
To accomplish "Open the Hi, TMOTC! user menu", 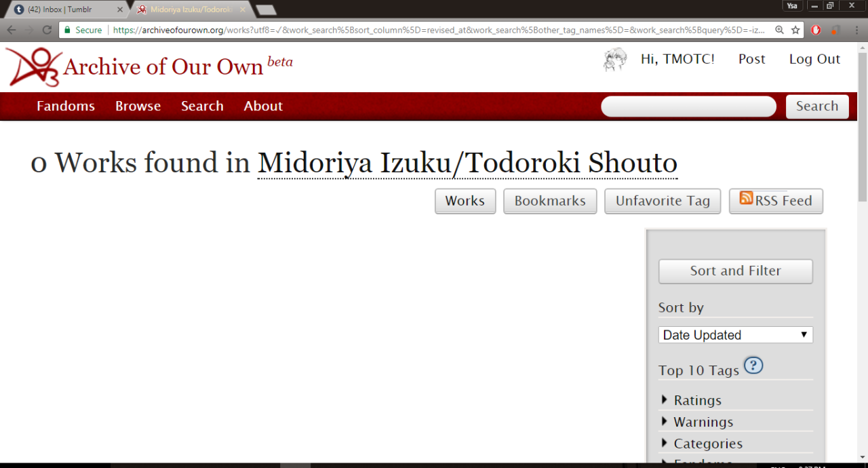I will (x=677, y=59).
